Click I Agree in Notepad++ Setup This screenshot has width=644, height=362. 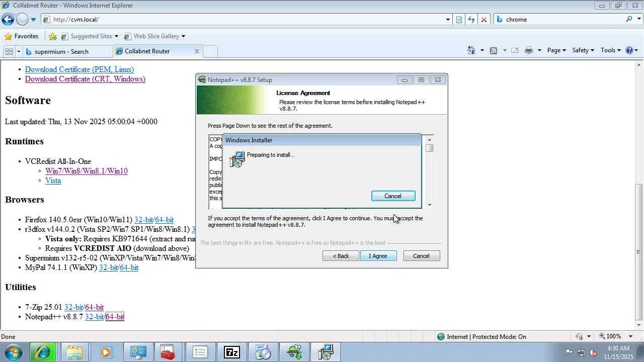pyautogui.click(x=378, y=256)
